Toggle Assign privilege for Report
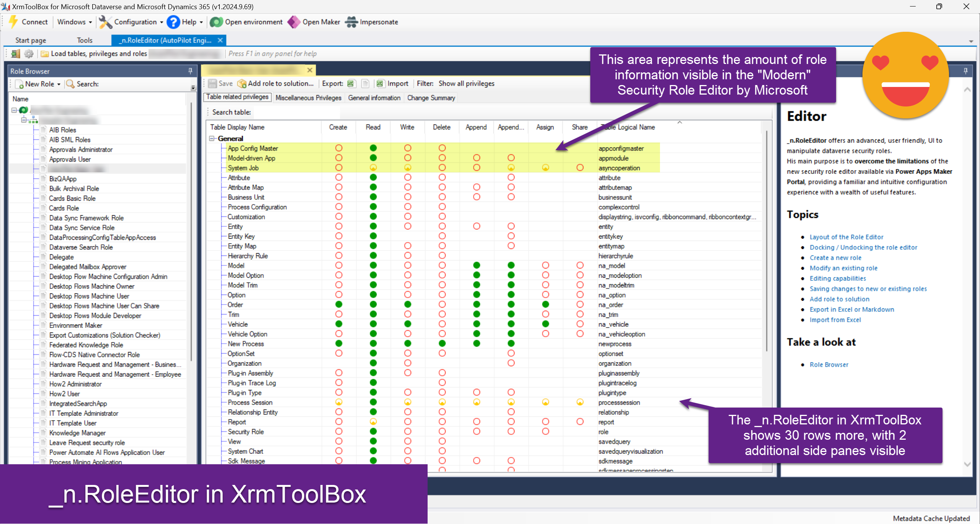The image size is (980, 524). pos(546,422)
